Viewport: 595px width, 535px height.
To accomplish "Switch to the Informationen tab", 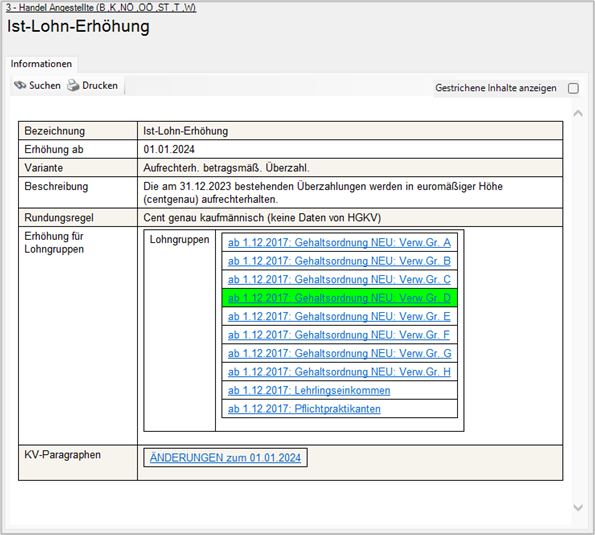I will pyautogui.click(x=41, y=64).
